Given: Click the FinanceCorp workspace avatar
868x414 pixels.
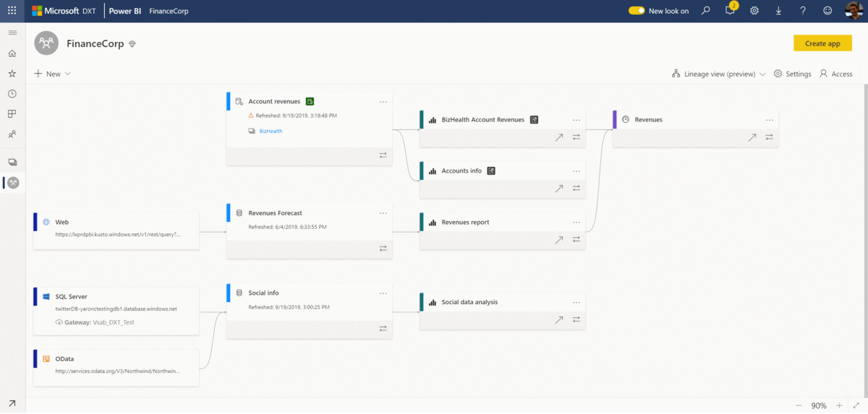Looking at the screenshot, I should [x=46, y=43].
